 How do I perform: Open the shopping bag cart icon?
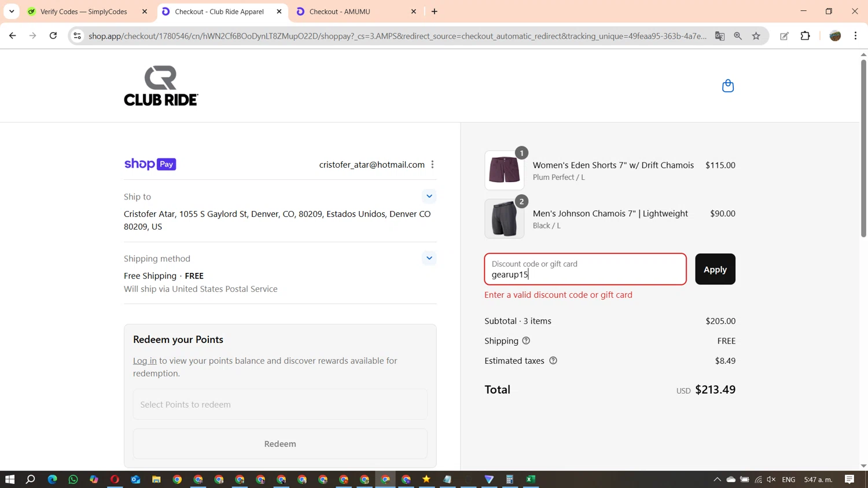728,86
